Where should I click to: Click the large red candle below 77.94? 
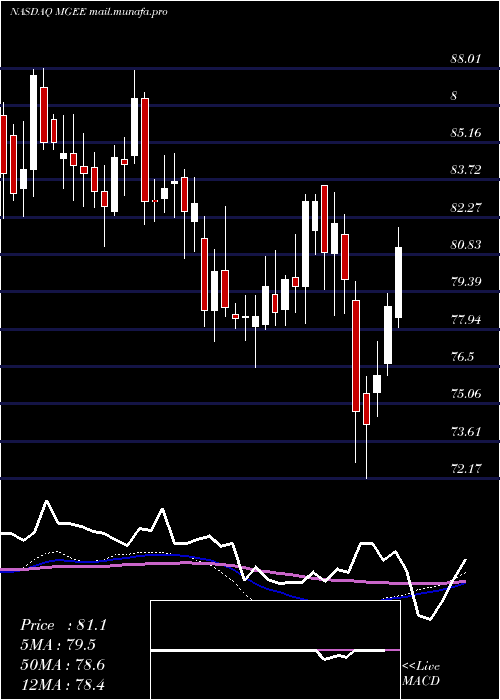click(356, 356)
